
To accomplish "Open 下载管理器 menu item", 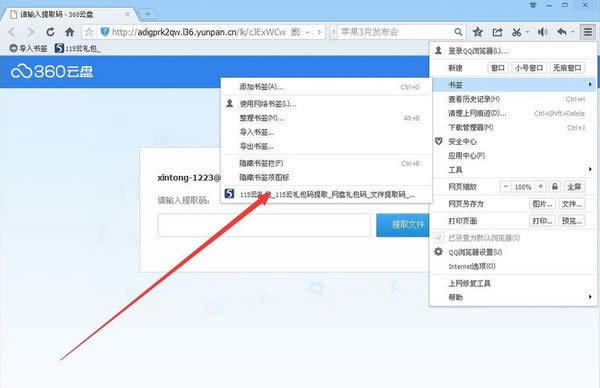I will pos(513,127).
